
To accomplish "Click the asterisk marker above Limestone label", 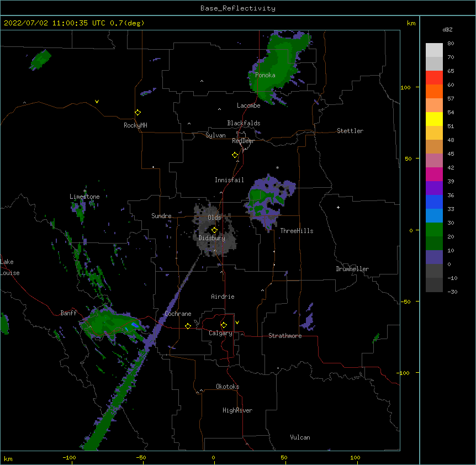I will click(x=85, y=191).
